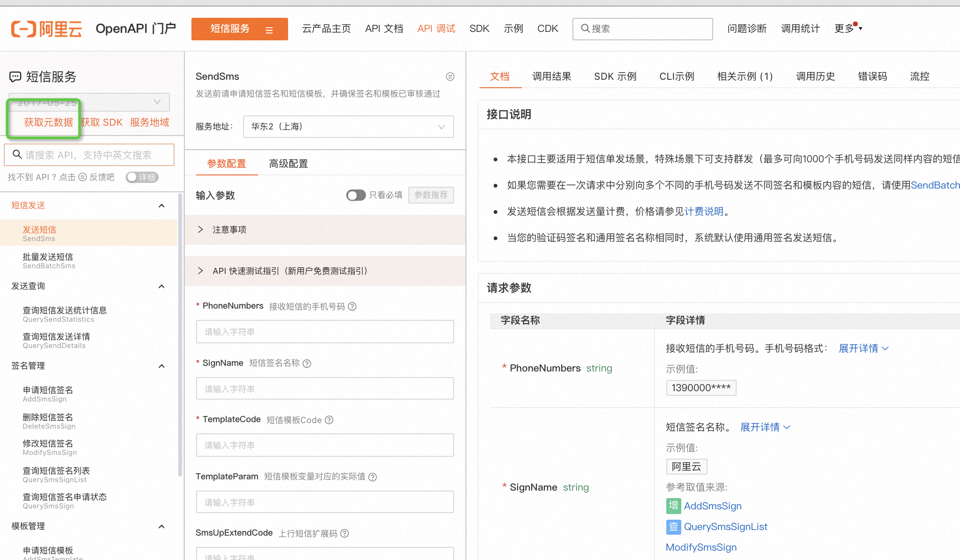Expand the 注意事项 section
Screen dimensions: 960x560
[x=325, y=230]
